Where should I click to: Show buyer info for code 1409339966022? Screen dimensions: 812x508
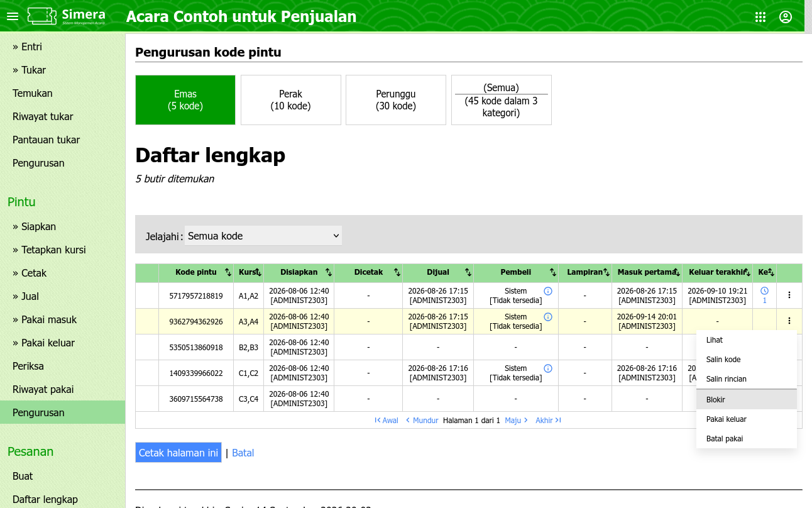[548, 368]
